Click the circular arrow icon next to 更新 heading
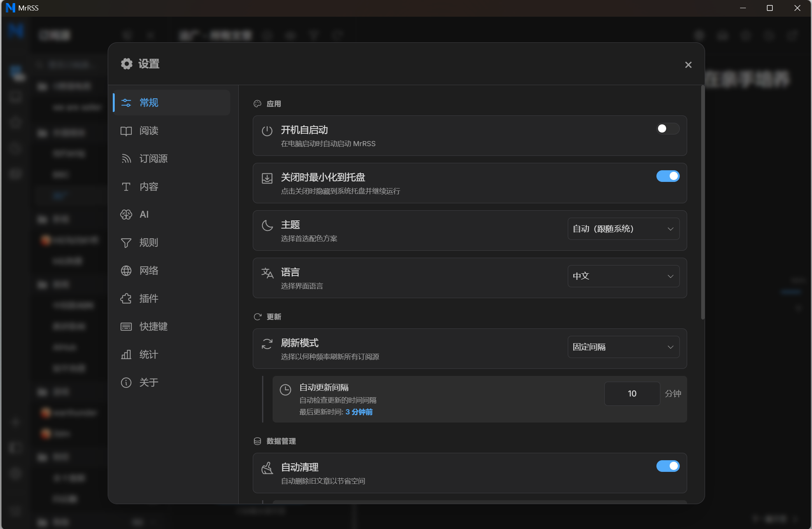The width and height of the screenshot is (812, 529). click(257, 317)
